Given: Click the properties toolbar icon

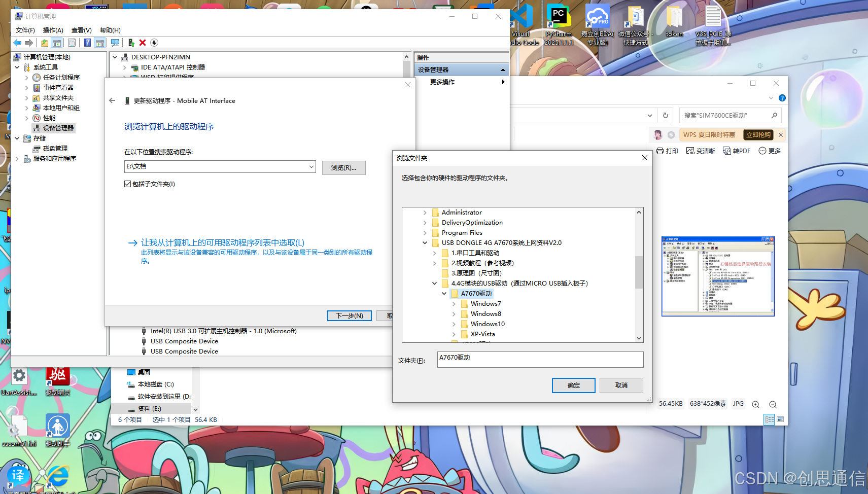Looking at the screenshot, I should tap(72, 43).
